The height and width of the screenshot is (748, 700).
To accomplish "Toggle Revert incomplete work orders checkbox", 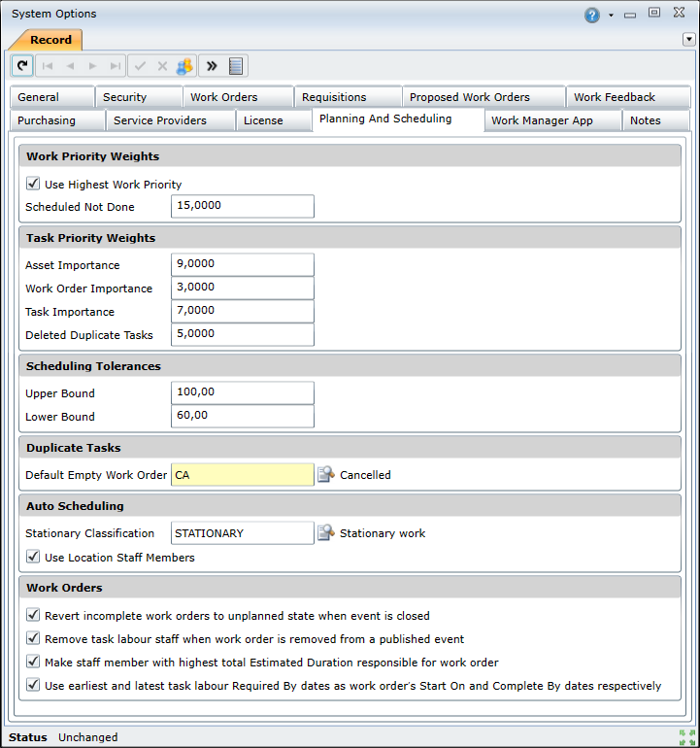I will [33, 615].
